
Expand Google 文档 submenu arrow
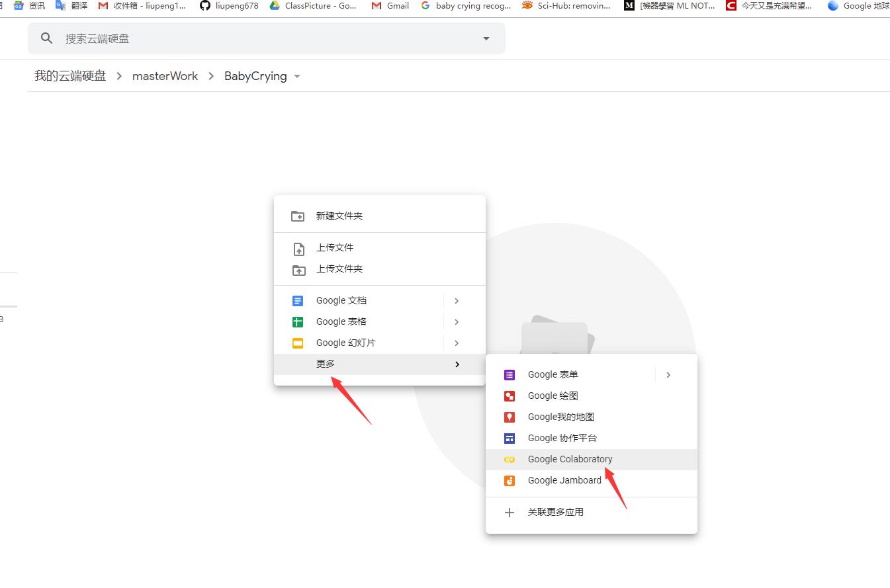pyautogui.click(x=457, y=301)
